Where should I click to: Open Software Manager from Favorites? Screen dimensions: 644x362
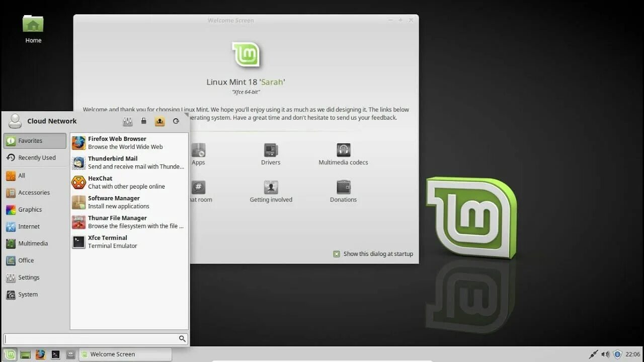point(129,202)
